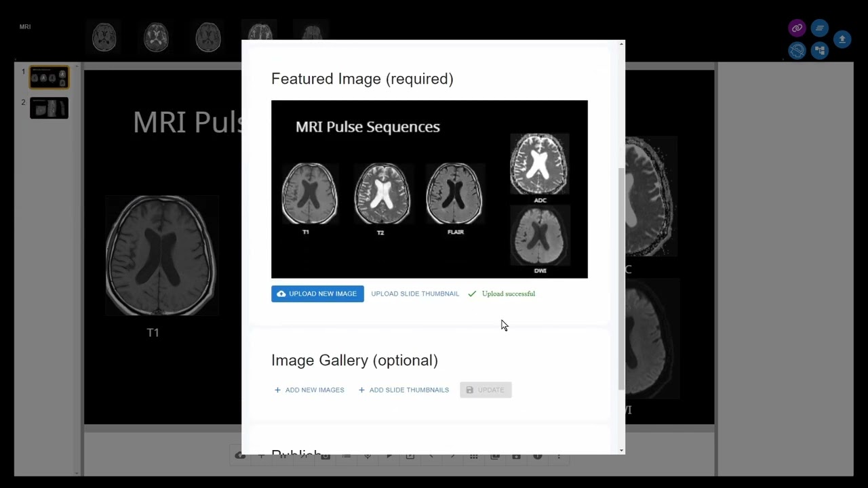The height and width of the screenshot is (488, 868).
Task: Click the next chevron in bottom toolbar
Action: (x=452, y=456)
